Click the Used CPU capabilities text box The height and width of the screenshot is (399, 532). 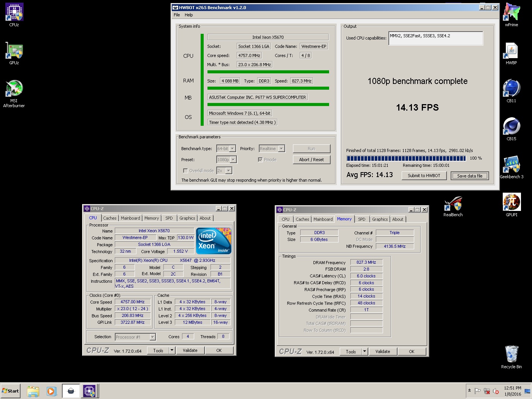tap(436, 38)
